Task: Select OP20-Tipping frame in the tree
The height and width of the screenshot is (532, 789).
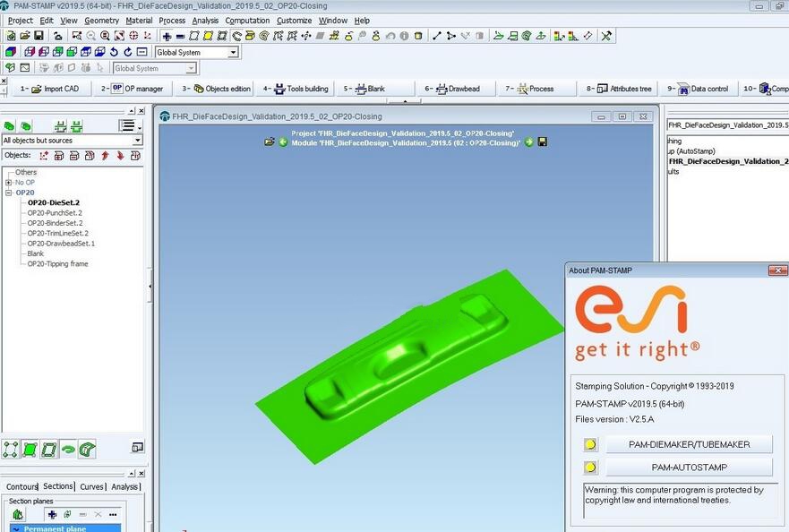Action: pos(57,263)
